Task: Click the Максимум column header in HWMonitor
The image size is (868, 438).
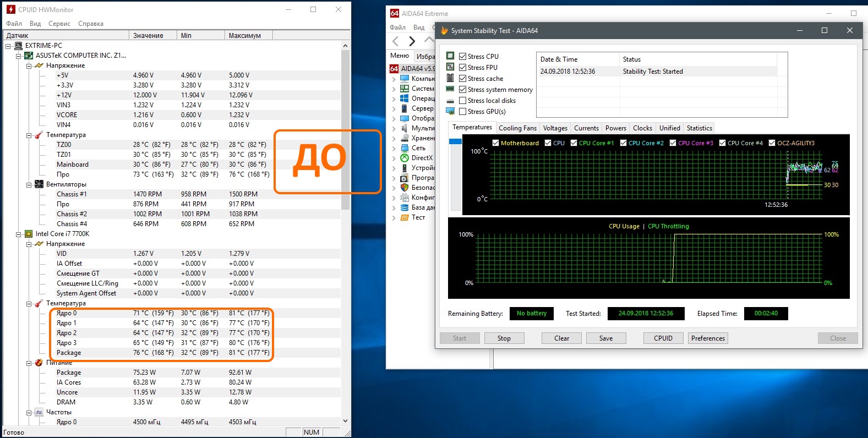Action: pyautogui.click(x=249, y=36)
